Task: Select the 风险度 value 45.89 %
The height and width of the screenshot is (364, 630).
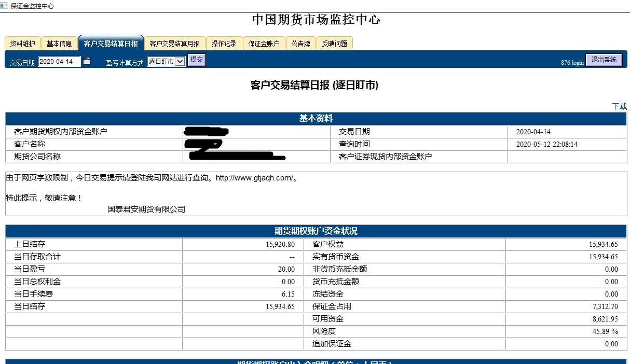Action: point(605,331)
